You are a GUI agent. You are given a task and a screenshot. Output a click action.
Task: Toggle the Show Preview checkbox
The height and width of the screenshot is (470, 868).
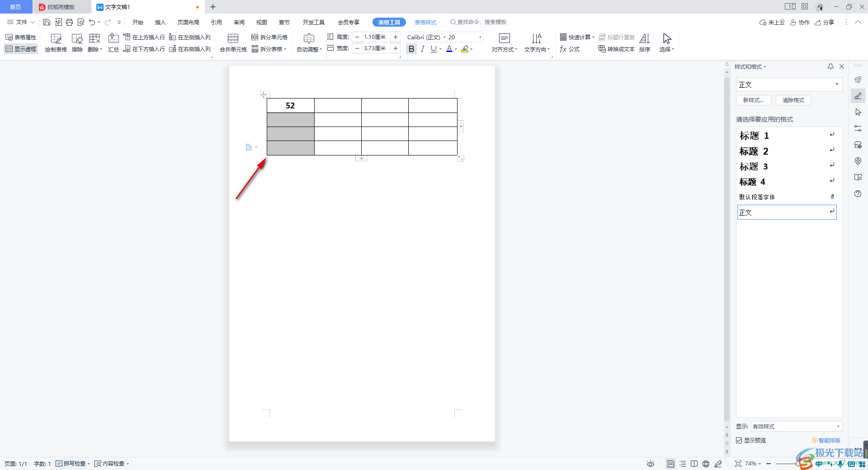point(739,440)
